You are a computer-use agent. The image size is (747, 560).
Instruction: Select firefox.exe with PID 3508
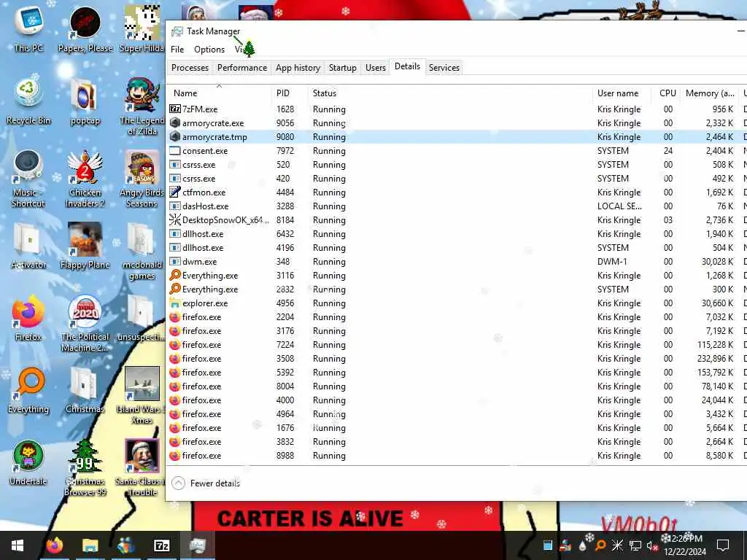pyautogui.click(x=455, y=359)
